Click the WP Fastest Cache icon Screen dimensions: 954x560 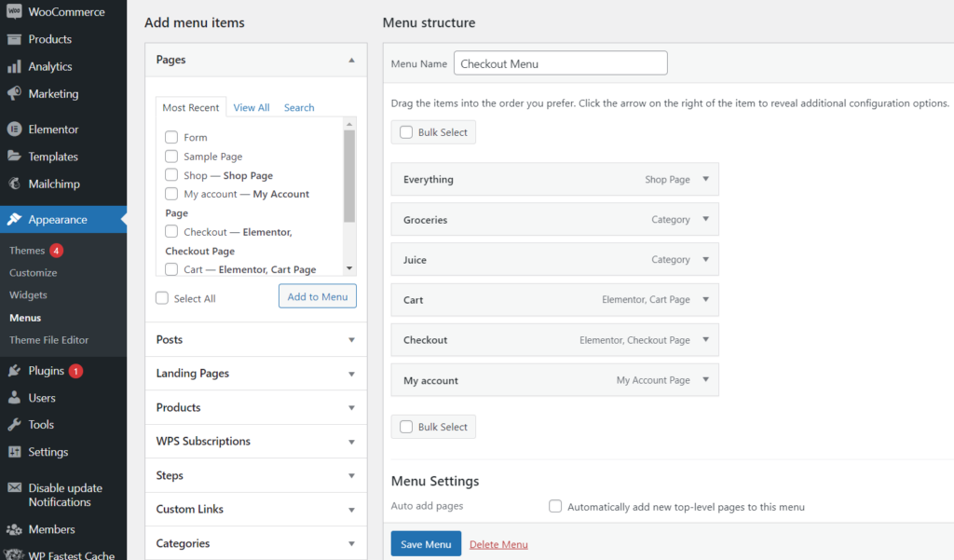(14, 554)
